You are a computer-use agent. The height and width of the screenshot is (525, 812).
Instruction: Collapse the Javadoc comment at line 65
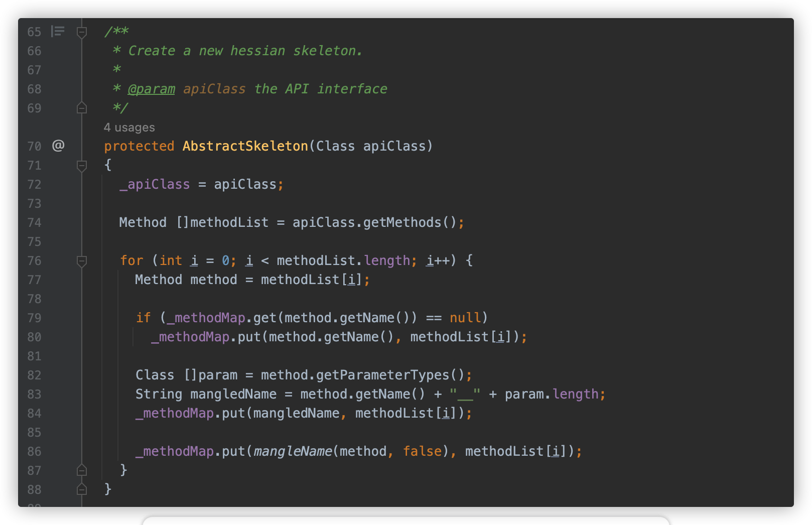click(x=82, y=32)
